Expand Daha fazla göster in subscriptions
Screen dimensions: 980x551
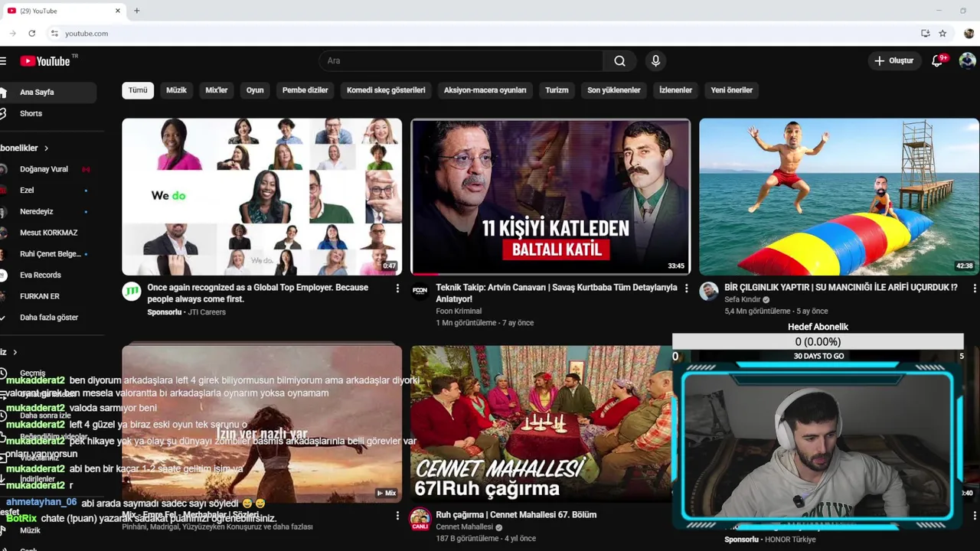click(x=47, y=318)
